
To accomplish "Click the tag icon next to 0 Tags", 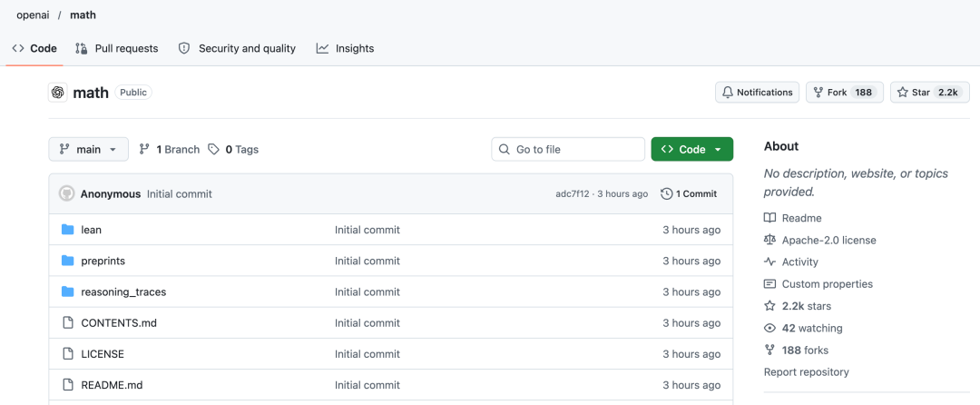I will (x=214, y=149).
